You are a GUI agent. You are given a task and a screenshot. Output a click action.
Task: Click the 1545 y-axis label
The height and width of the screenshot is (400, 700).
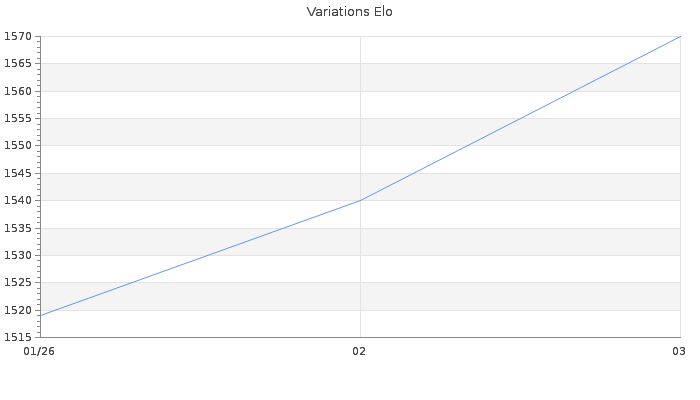tap(19, 173)
